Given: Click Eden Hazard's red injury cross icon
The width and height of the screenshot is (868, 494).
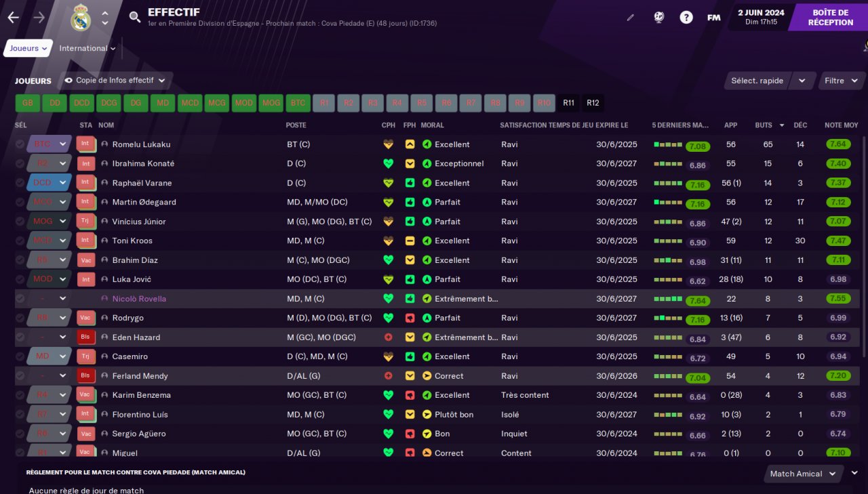Looking at the screenshot, I should coord(388,337).
